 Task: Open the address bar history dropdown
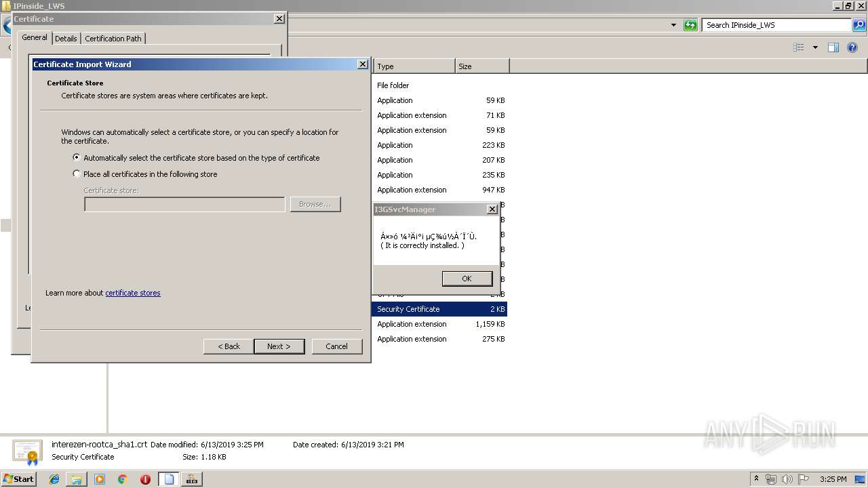pos(673,25)
